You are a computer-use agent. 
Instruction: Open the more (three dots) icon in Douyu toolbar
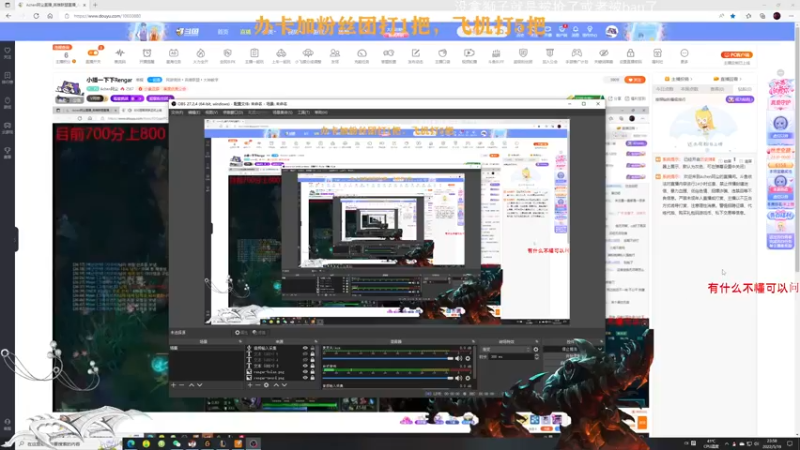[684, 53]
